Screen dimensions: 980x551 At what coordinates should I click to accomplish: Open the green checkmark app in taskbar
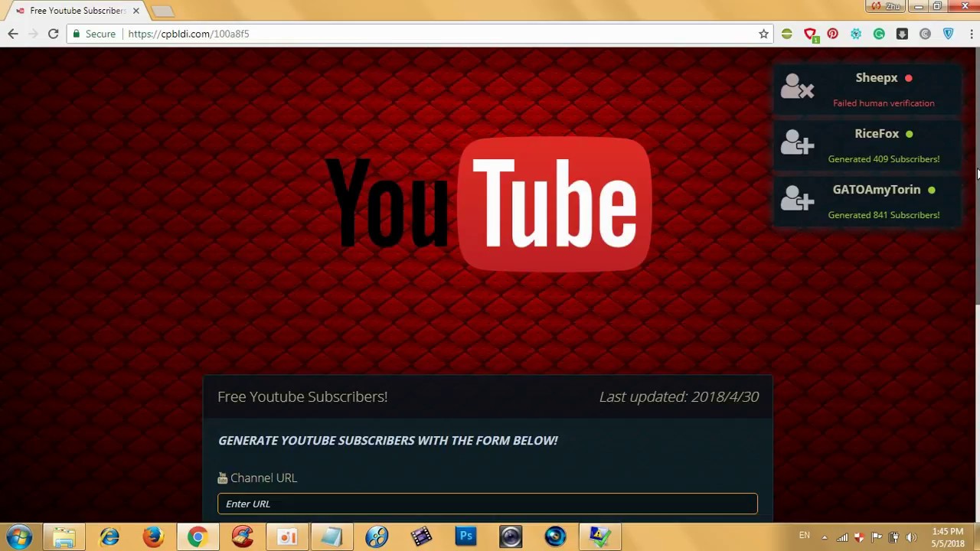pos(599,536)
